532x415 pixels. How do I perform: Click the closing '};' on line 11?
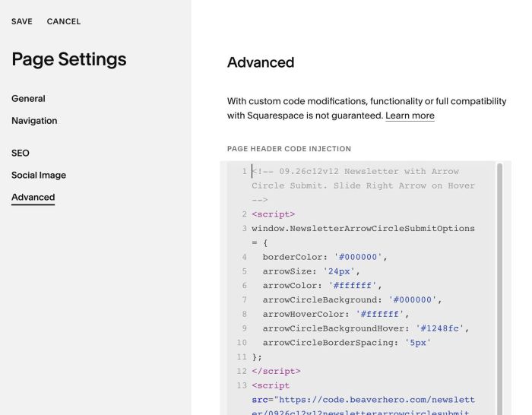pos(257,357)
